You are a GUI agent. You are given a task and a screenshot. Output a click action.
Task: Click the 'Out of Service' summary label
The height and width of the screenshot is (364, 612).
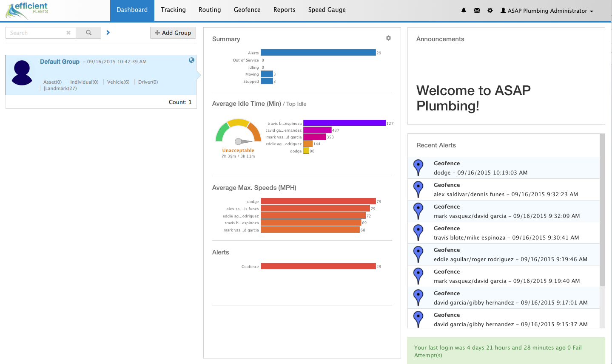pos(246,60)
